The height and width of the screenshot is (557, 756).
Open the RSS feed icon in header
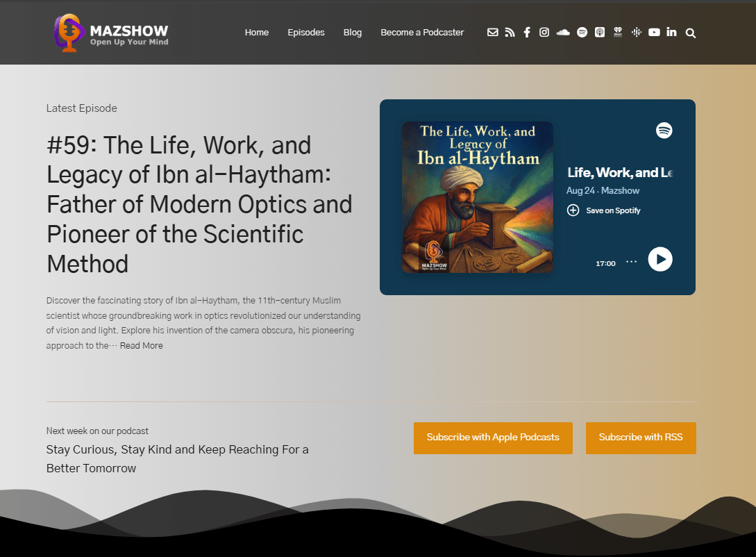click(x=510, y=33)
